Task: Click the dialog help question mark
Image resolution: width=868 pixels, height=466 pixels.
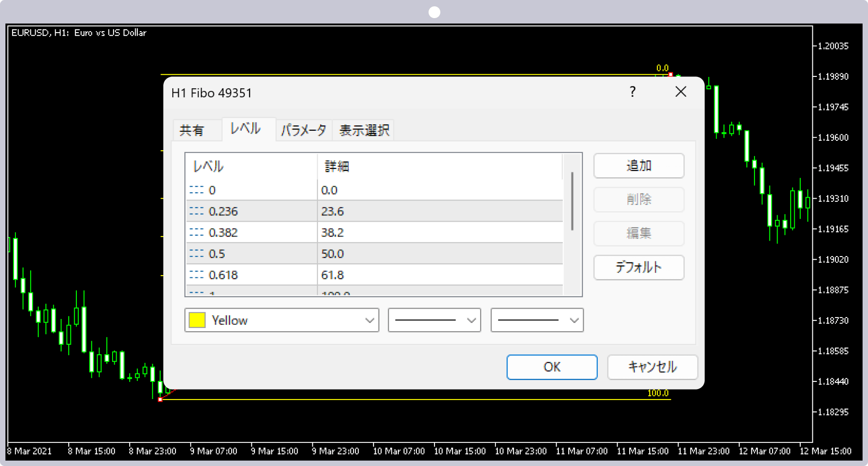Action: (632, 92)
